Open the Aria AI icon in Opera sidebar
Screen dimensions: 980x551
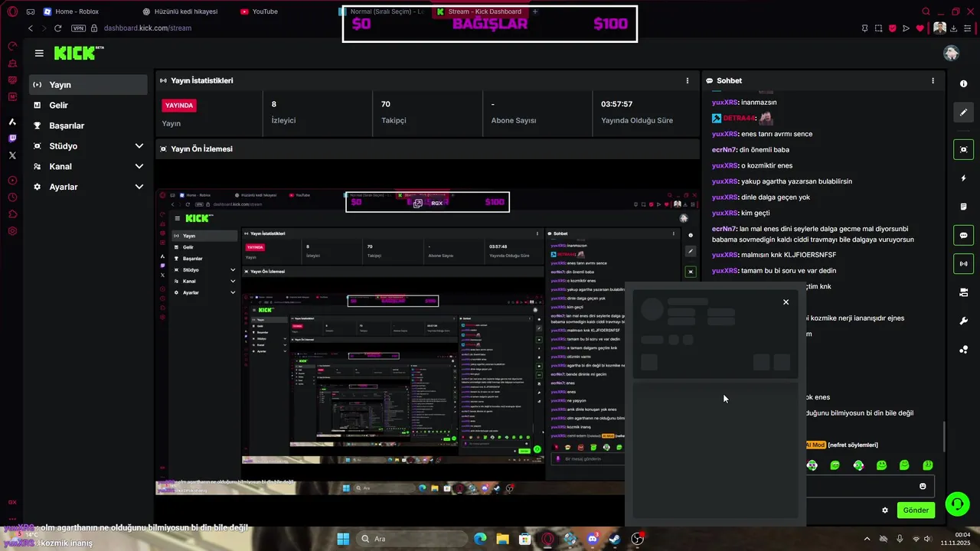point(12,122)
